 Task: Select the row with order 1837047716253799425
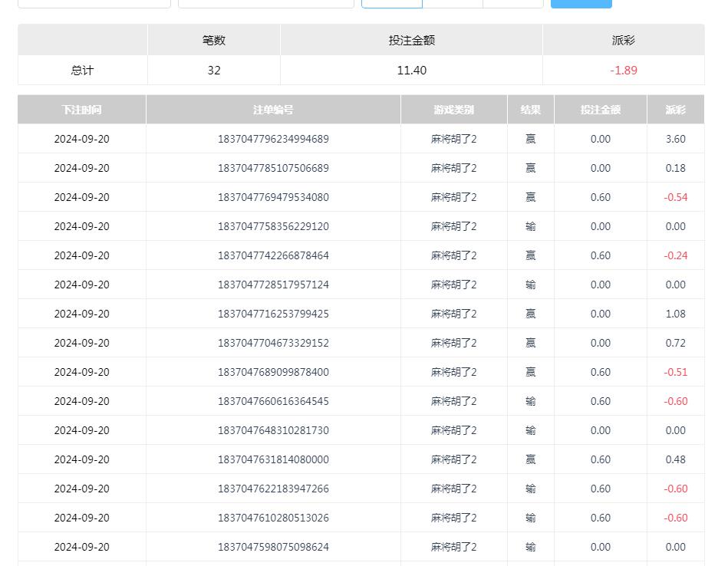click(x=273, y=314)
